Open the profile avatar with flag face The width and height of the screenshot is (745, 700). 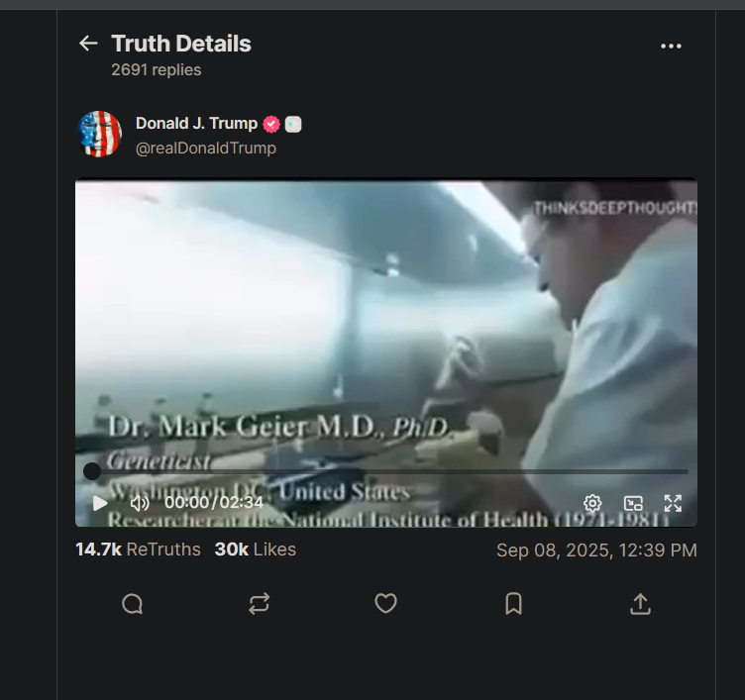[99, 134]
